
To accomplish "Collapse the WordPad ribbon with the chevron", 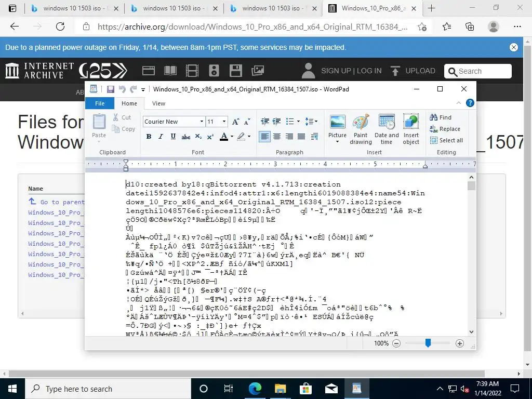I will [x=458, y=103].
